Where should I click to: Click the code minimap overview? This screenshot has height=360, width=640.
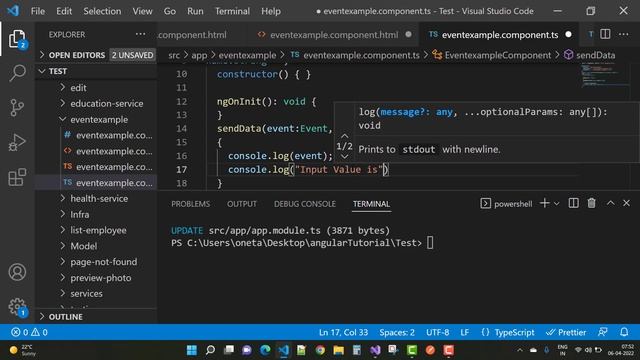pyautogui.click(x=605, y=74)
